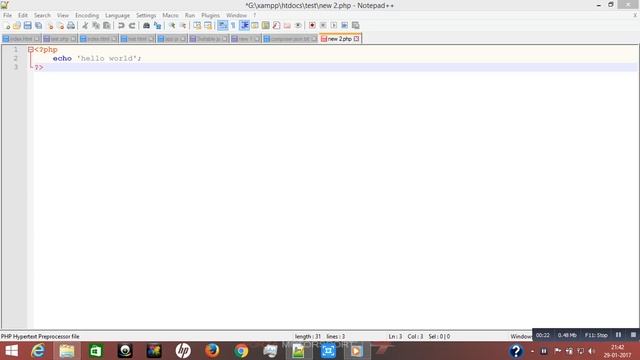Click the Open file toolbar icon
640x360 pixels.
pos(17,25)
